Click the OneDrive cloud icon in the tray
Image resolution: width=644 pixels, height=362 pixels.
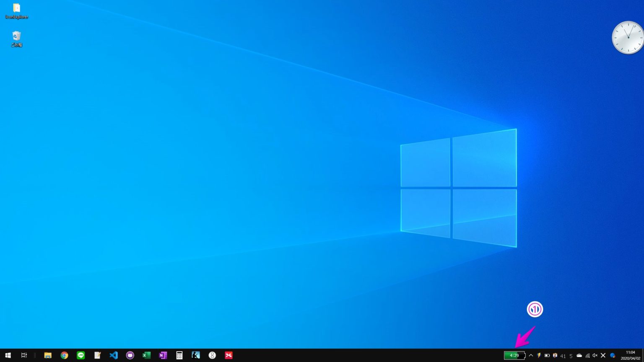pos(579,356)
